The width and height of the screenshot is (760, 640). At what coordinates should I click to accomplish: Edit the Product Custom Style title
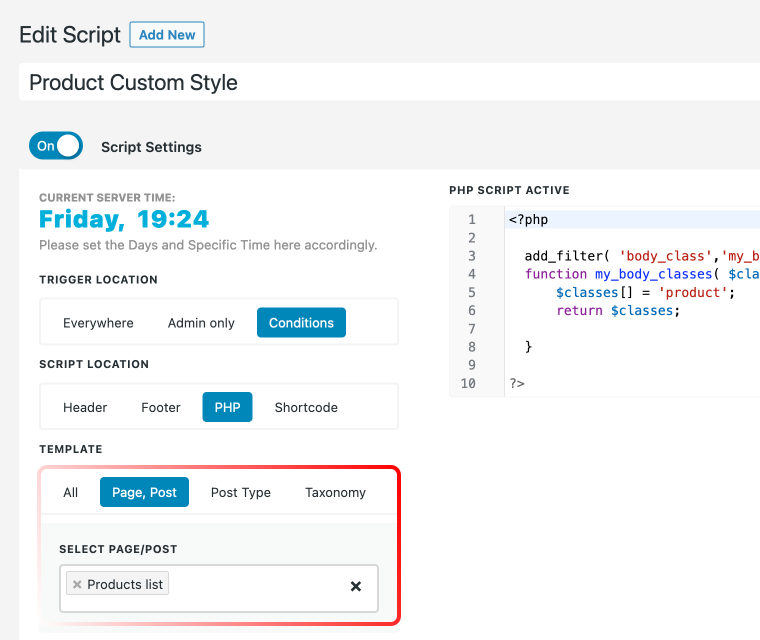pos(389,82)
